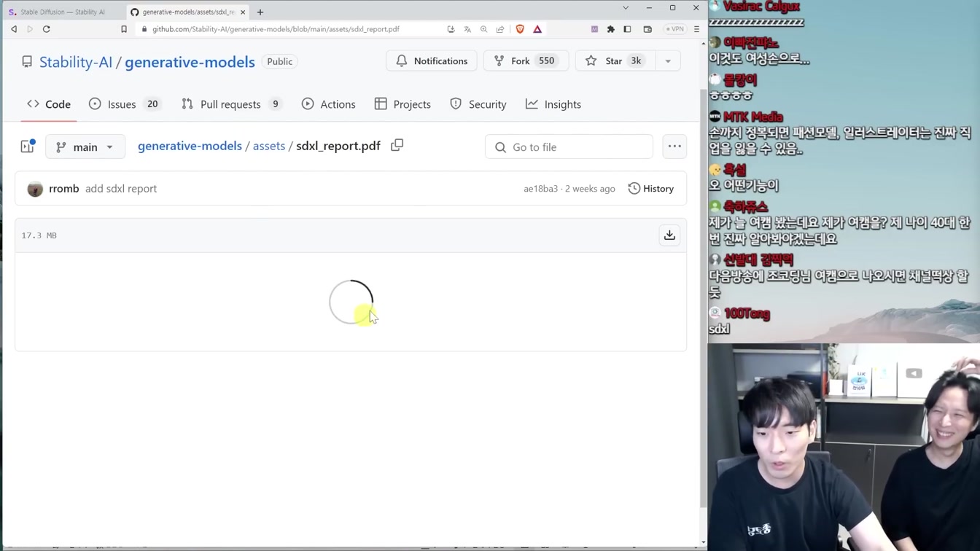Image resolution: width=980 pixels, height=551 pixels.
Task: Open the 'add sdxl report' commit message
Action: [x=121, y=189]
